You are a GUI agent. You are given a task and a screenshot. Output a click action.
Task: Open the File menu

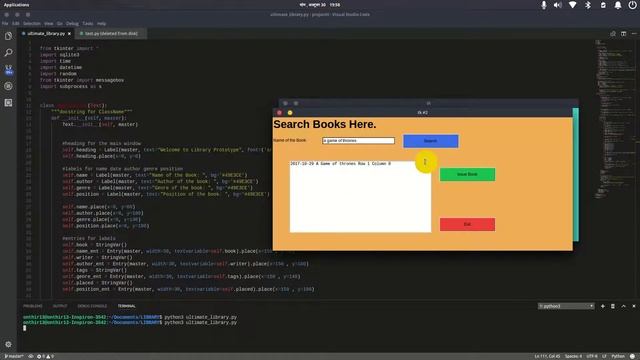point(5,24)
